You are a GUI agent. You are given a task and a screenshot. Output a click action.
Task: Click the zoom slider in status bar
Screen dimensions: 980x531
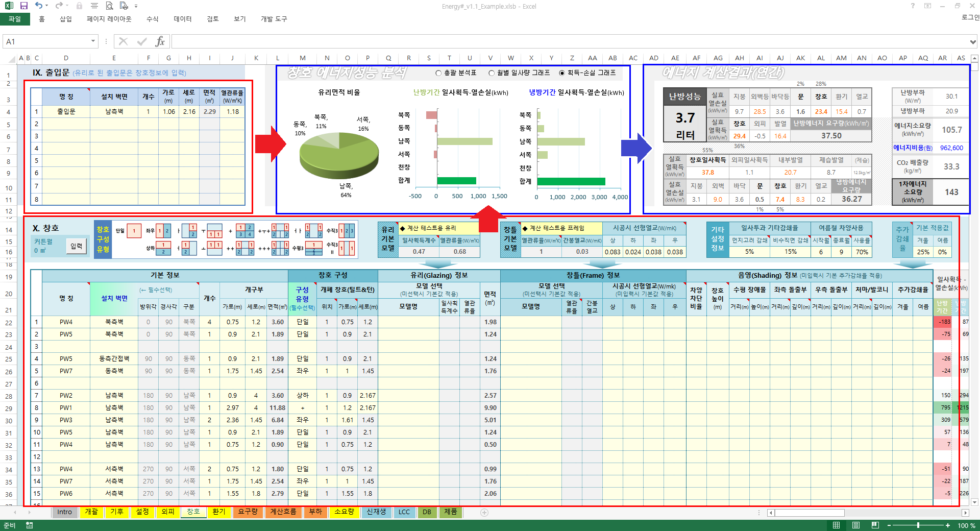coord(918,525)
